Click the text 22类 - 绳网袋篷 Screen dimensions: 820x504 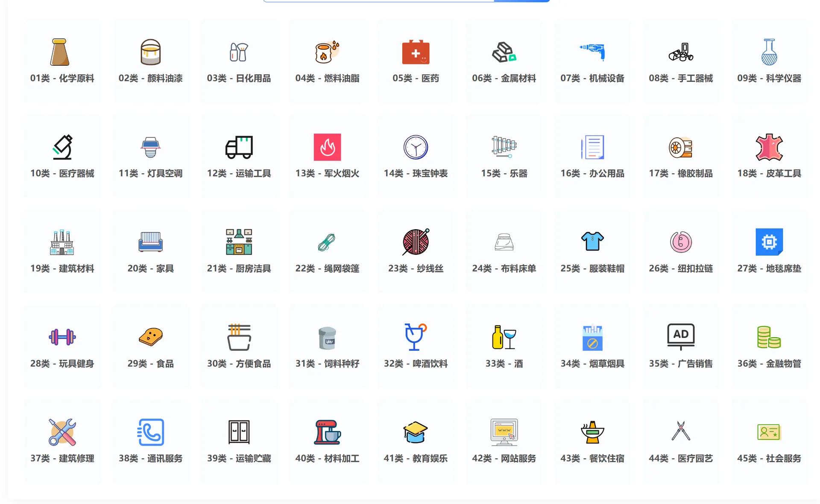point(327,268)
